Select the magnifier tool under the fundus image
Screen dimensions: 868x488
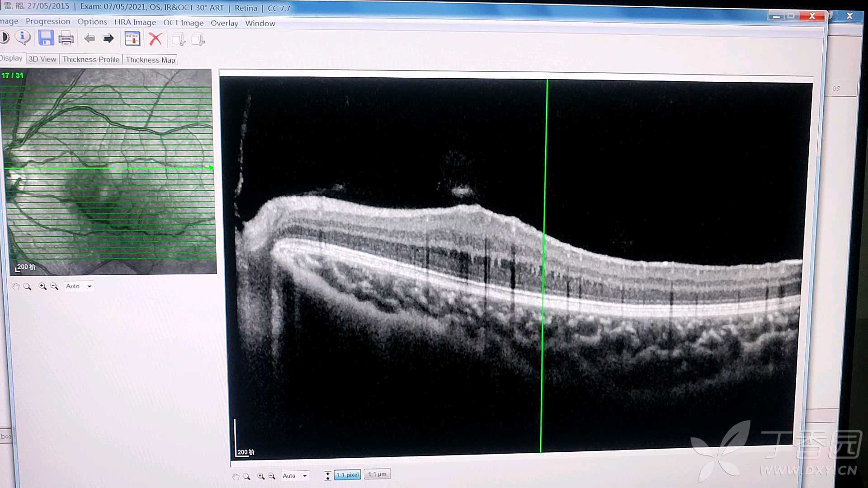pyautogui.click(x=27, y=286)
